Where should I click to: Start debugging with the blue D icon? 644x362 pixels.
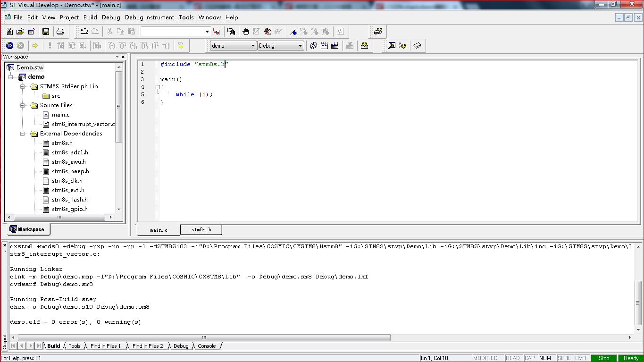coord(9,46)
